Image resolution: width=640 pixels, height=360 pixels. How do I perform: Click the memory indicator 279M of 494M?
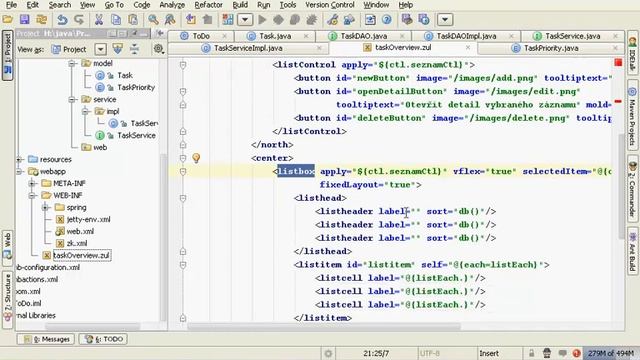tap(611, 353)
